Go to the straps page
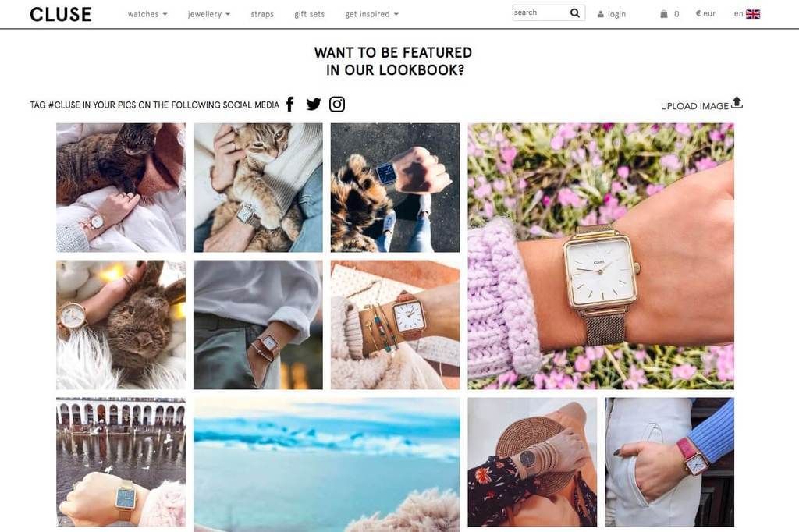This screenshot has height=532, width=799. (262, 14)
